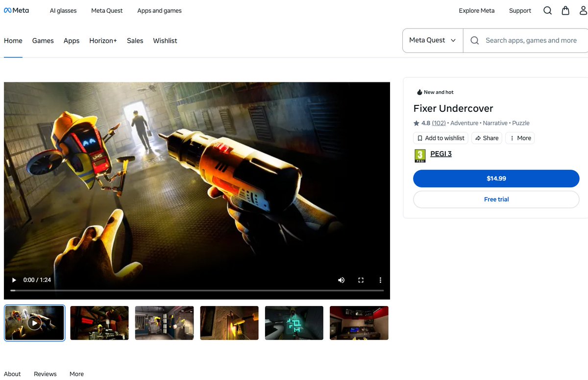Select the Wishlist tab
588x380 pixels.
165,41
